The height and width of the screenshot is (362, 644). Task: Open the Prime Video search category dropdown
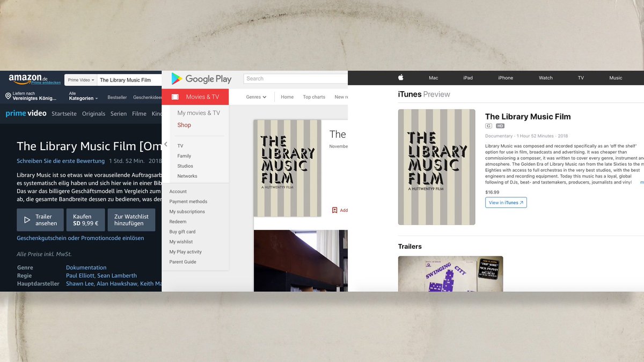(80, 79)
